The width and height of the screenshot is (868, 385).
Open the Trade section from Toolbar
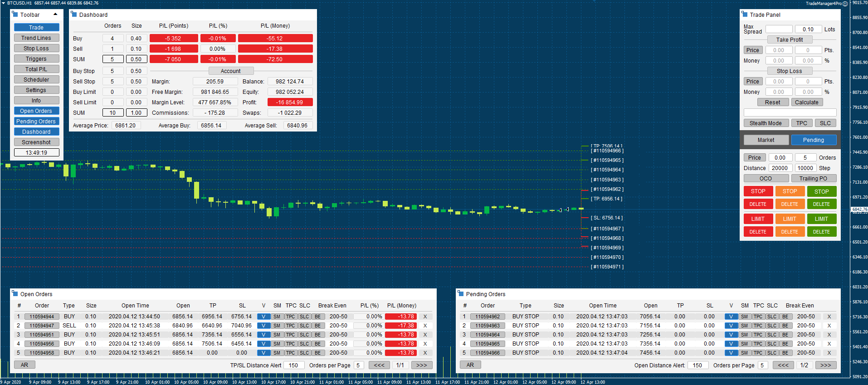36,28
